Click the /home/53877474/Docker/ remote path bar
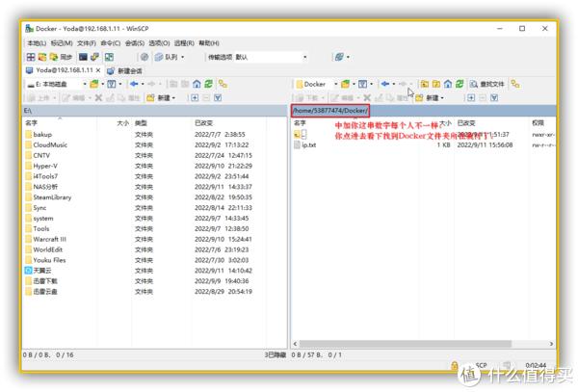578x392 pixels. tap(424, 111)
